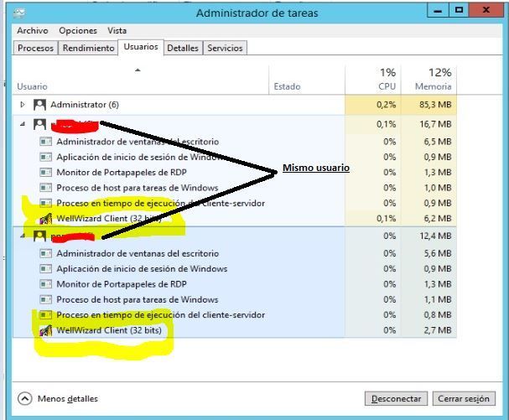
Task: Click the 6,5 MB memory value
Action: [x=438, y=142]
